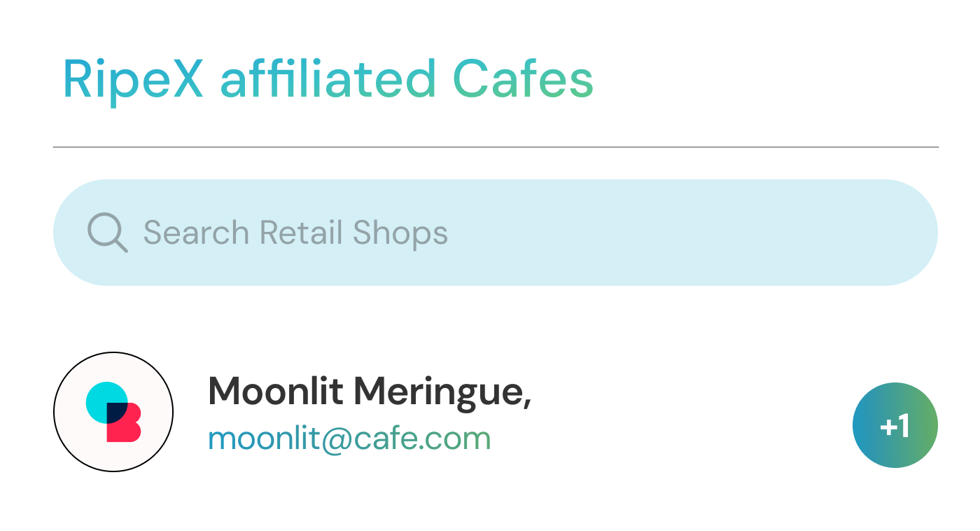The image size is (980, 531).
Task: Click the word Cafes in the heading
Action: click(522, 79)
